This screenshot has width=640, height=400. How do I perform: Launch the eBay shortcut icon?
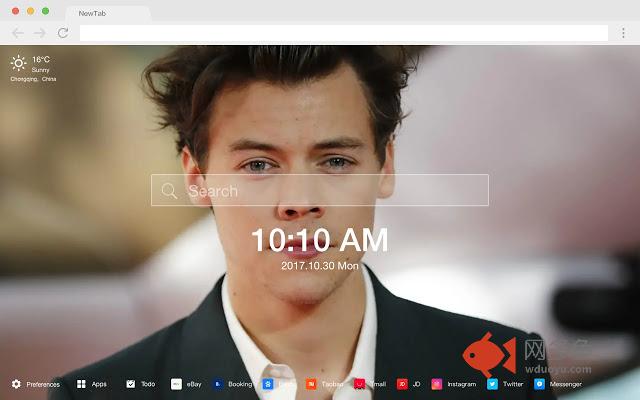tap(176, 384)
